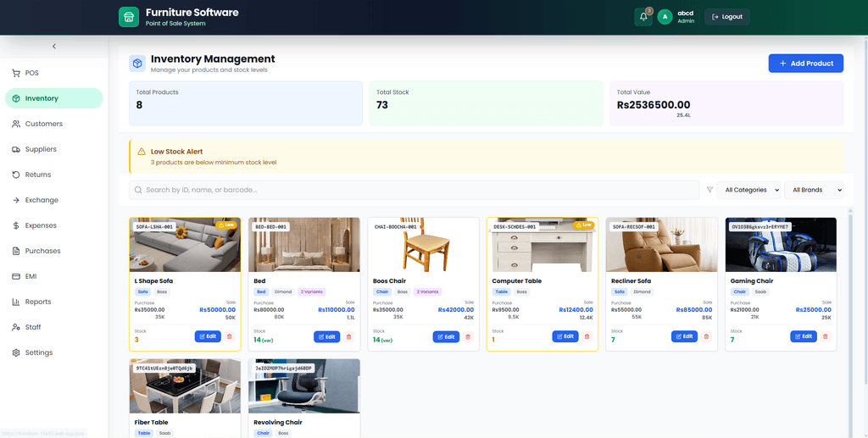Select Inventory in the sidebar
868x438 pixels.
53,98
